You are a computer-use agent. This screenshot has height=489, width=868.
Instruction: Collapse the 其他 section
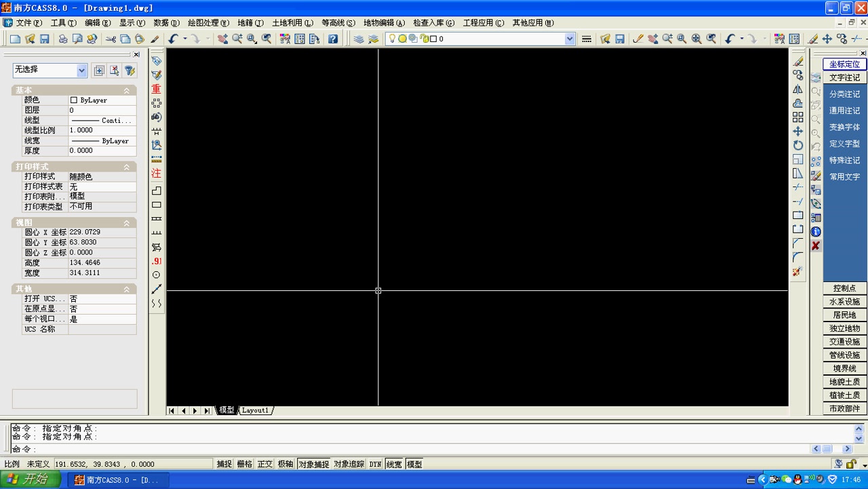126,289
